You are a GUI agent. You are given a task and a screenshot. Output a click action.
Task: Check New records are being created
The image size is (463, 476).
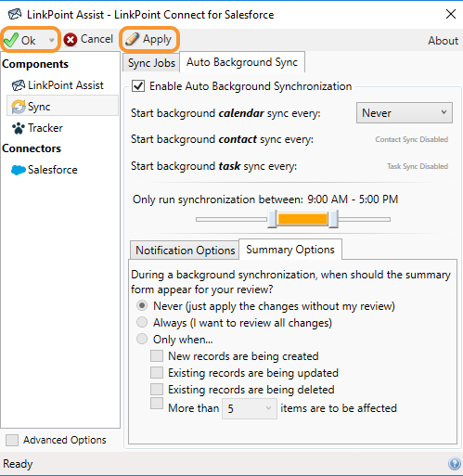point(157,355)
